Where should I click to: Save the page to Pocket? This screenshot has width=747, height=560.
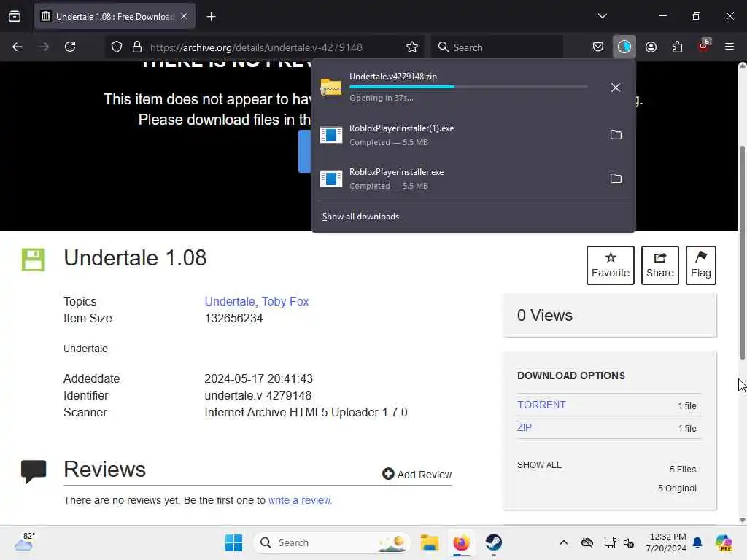coord(598,47)
